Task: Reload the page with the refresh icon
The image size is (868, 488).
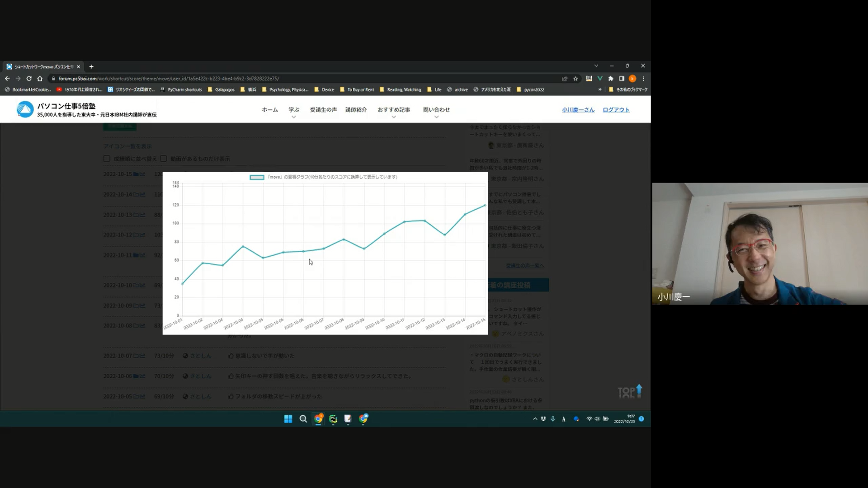Action: (29, 79)
